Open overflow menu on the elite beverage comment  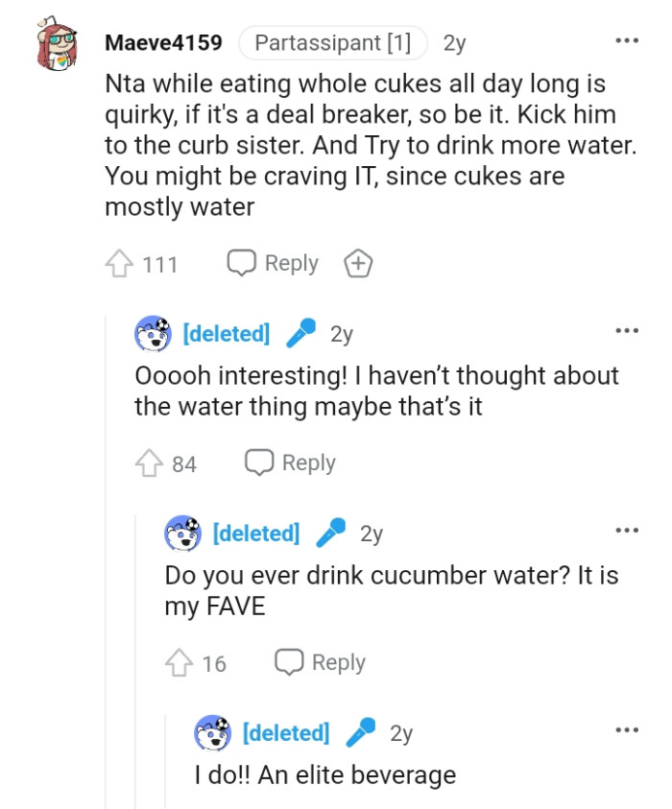coord(626,727)
